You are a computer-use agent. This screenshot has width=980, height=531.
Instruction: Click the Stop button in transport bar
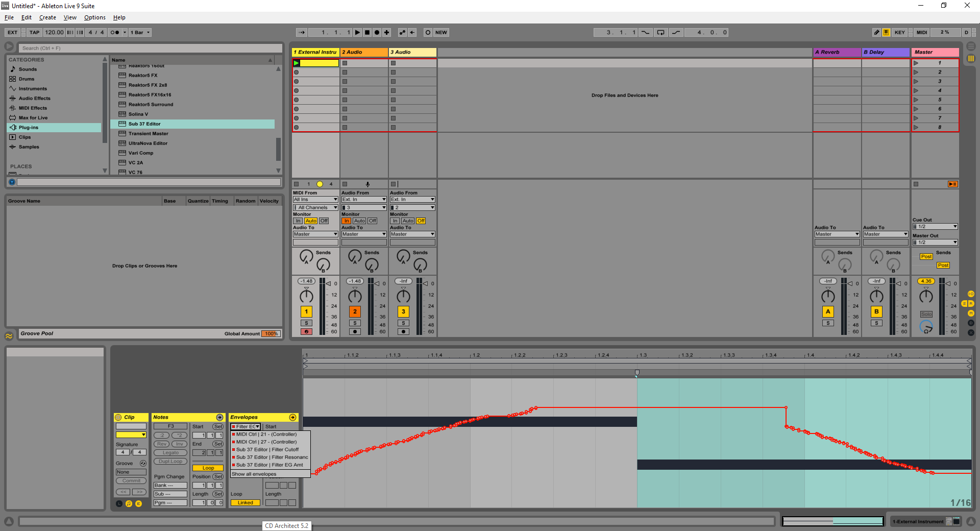click(x=367, y=32)
